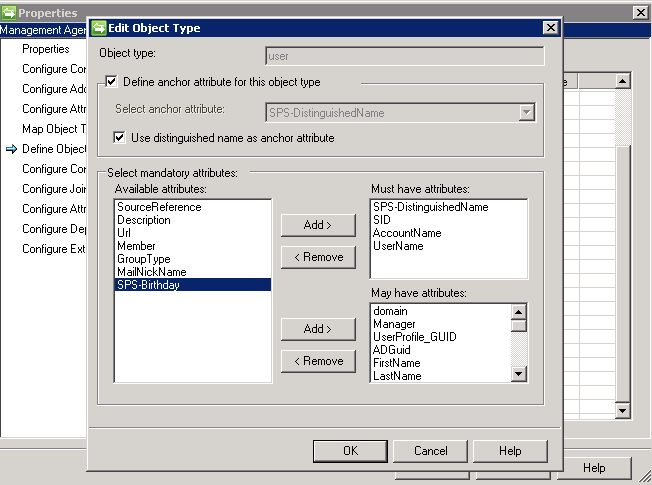Click Remove for Must have attributes
The width and height of the screenshot is (652, 485).
[x=318, y=257]
